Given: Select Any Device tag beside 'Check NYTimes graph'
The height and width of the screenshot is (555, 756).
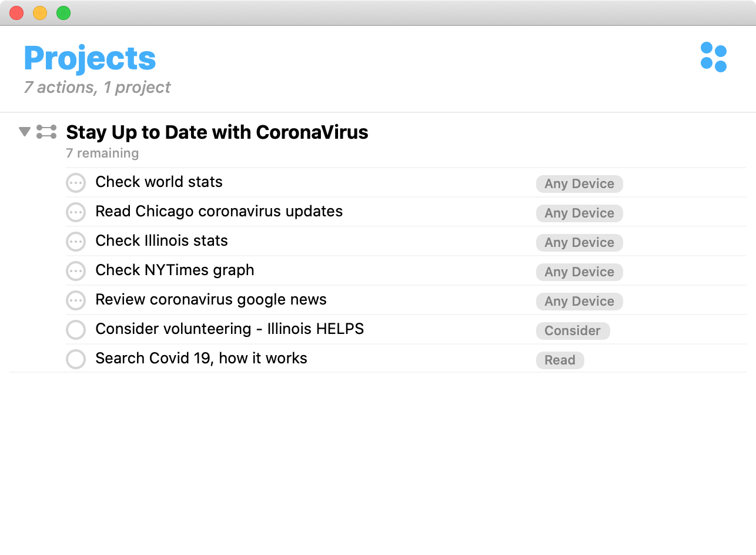Looking at the screenshot, I should click(579, 272).
